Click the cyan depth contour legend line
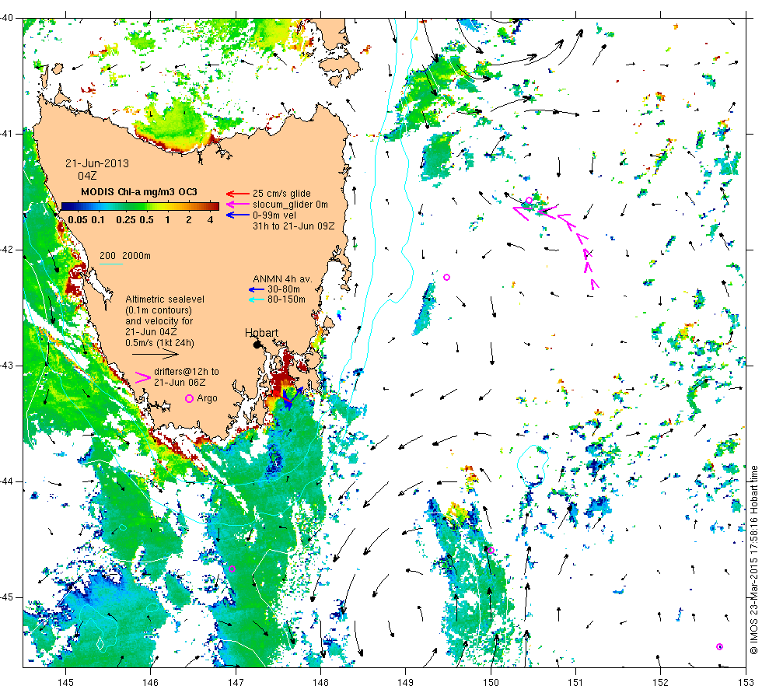This screenshot has width=762, height=700. 110,264
